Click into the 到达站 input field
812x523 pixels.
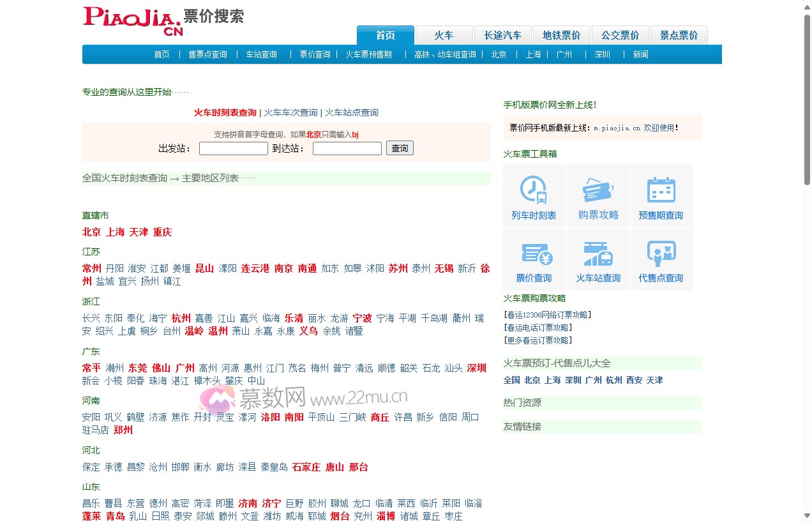(347, 149)
